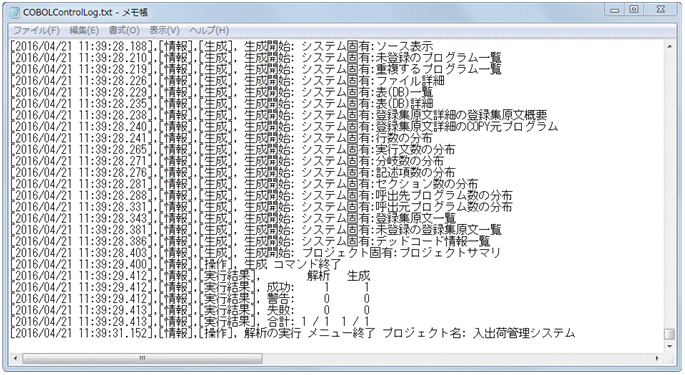Click the horizontal scrollbar right arrow
This screenshot has height=375, width=685.
657,358
